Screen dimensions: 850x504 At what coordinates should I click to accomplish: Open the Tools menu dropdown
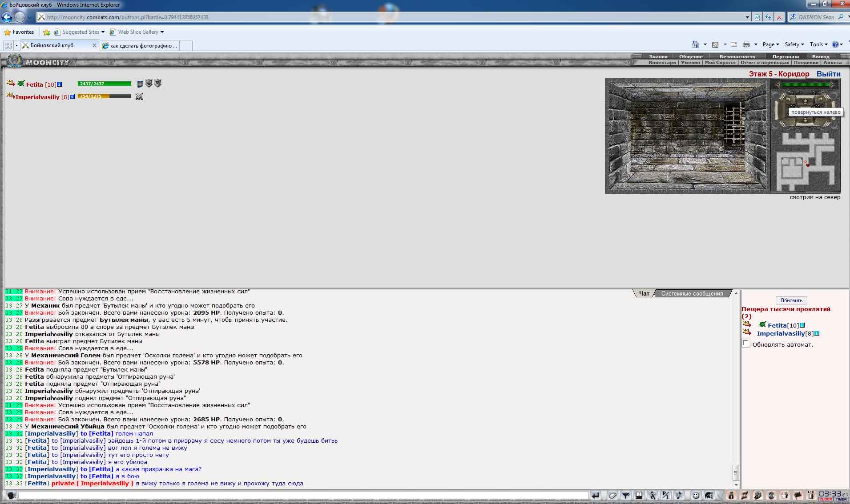coord(818,44)
